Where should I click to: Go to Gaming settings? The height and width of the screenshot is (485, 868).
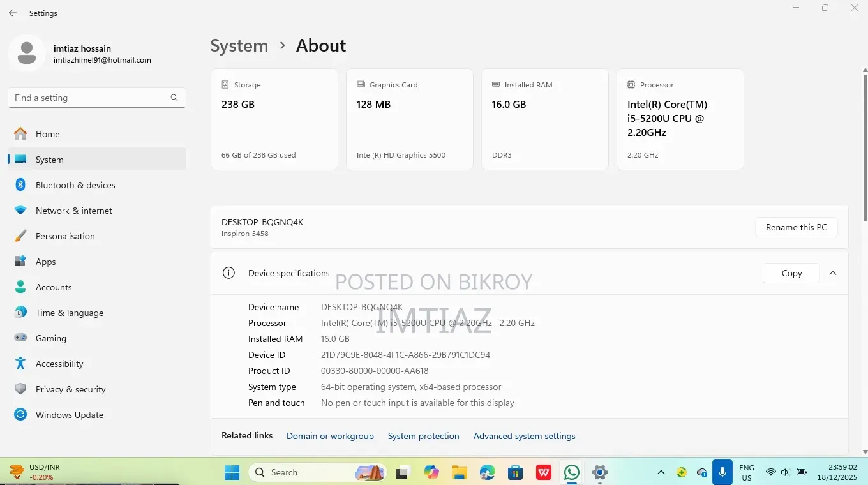(97, 338)
